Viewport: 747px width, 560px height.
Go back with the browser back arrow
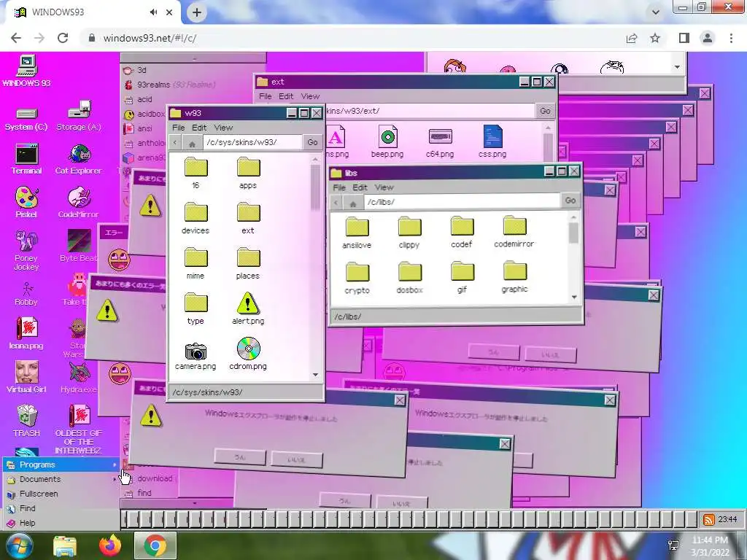click(16, 38)
